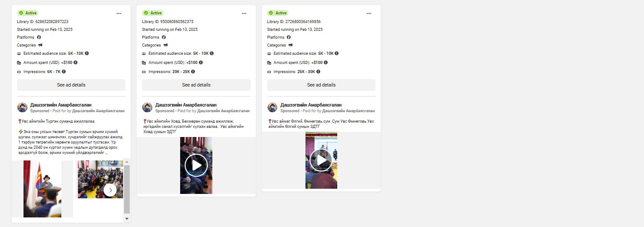Click the Facebook platform icon in the first ad
The height and width of the screenshot is (227, 644).
point(39,37)
